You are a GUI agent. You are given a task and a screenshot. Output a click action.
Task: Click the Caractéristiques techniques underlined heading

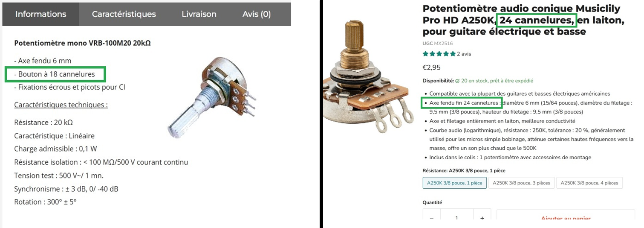[x=61, y=105]
